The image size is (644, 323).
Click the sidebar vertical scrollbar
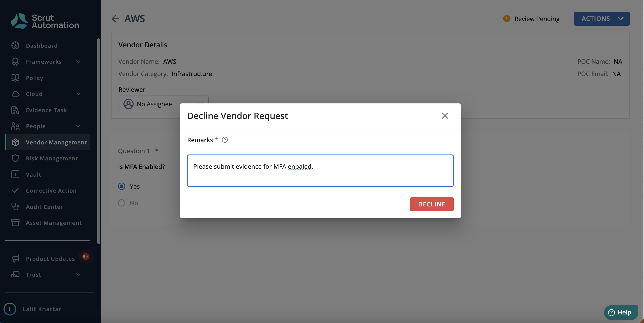tap(98, 141)
